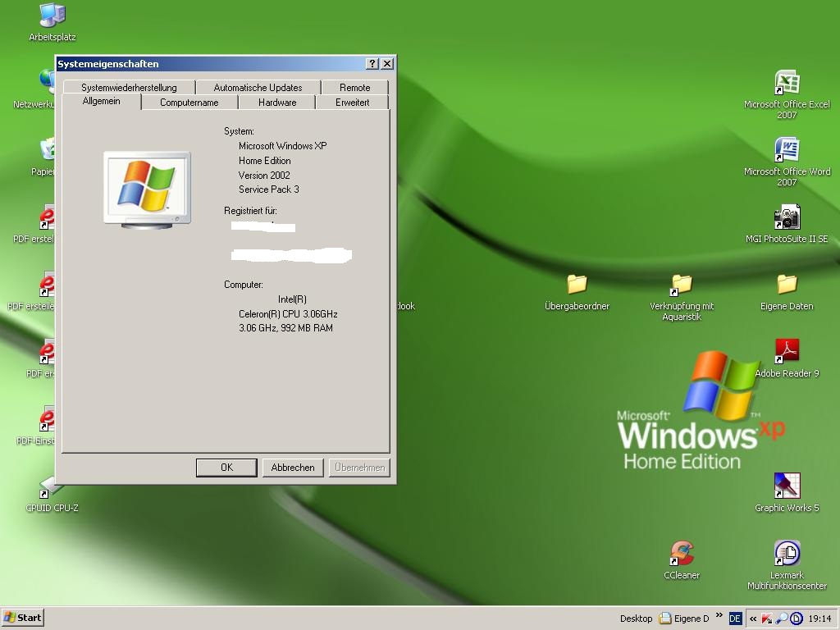The width and height of the screenshot is (840, 630).
Task: Open the DE language indicator
Action: point(734,619)
